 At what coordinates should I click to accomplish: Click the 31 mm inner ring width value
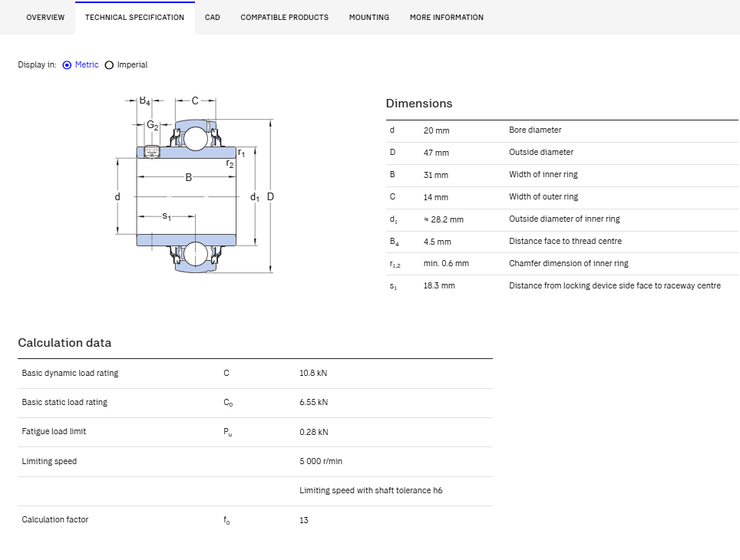point(435,175)
